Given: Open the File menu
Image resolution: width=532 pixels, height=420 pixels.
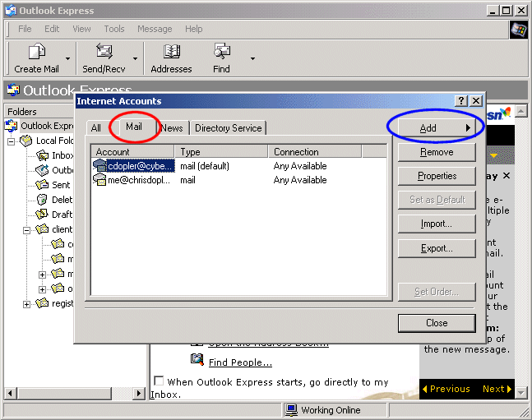Looking at the screenshot, I should 25,29.
